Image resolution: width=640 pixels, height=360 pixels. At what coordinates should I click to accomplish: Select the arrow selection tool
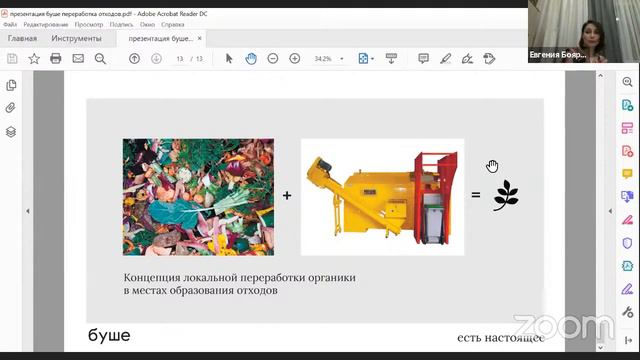coord(229,59)
